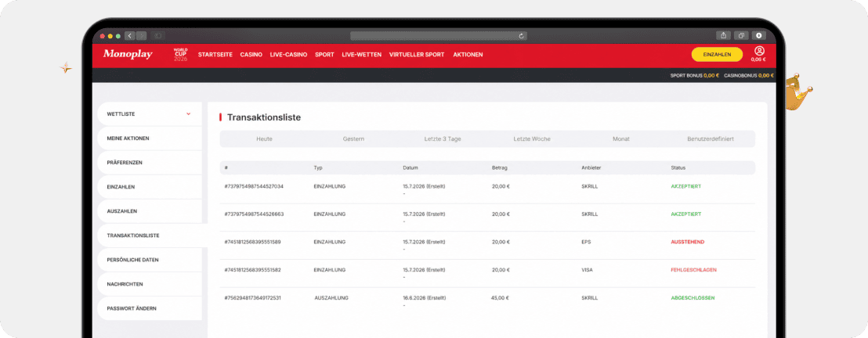Click the Akzeptiert status of transaction ending 6663
The image size is (868, 338).
pos(686,214)
